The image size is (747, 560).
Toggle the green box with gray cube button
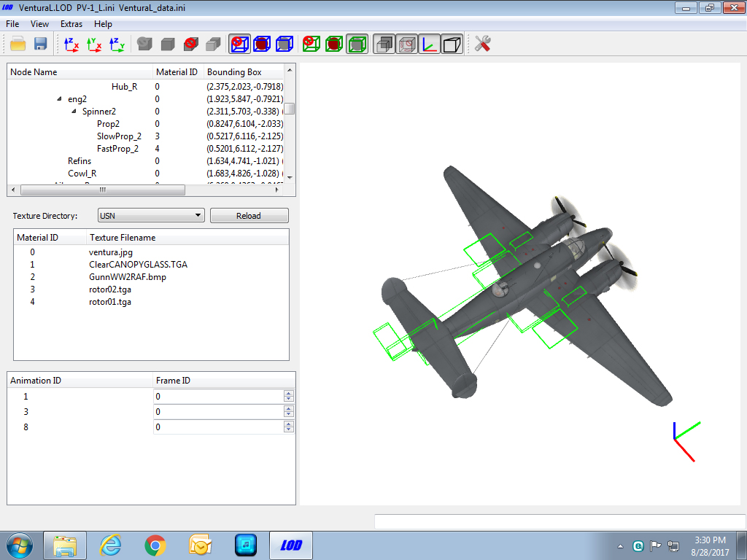pos(357,44)
